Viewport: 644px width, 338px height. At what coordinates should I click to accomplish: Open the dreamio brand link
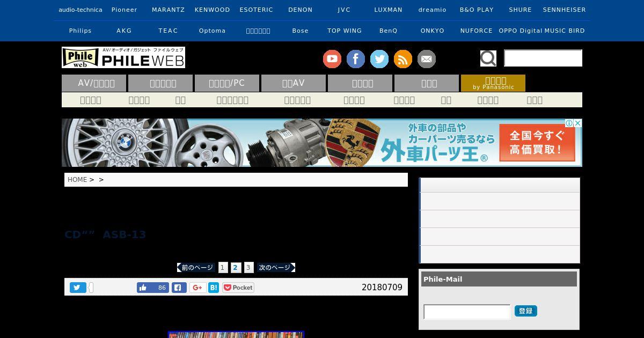pos(433,10)
